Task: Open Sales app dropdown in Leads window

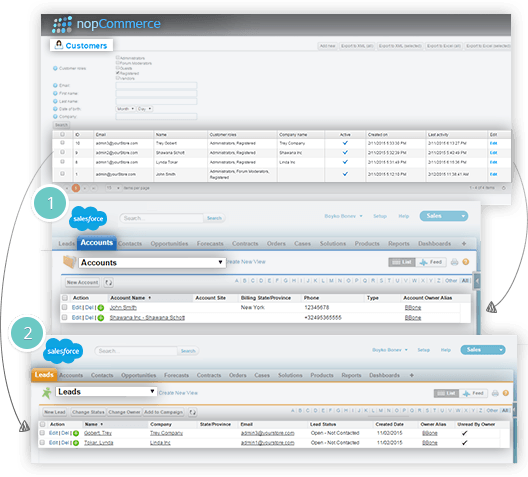Action: point(483,350)
